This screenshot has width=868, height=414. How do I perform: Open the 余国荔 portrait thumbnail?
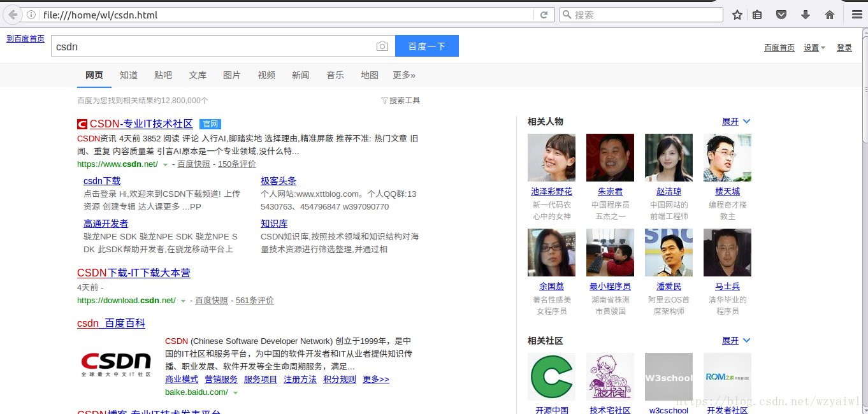pos(551,252)
